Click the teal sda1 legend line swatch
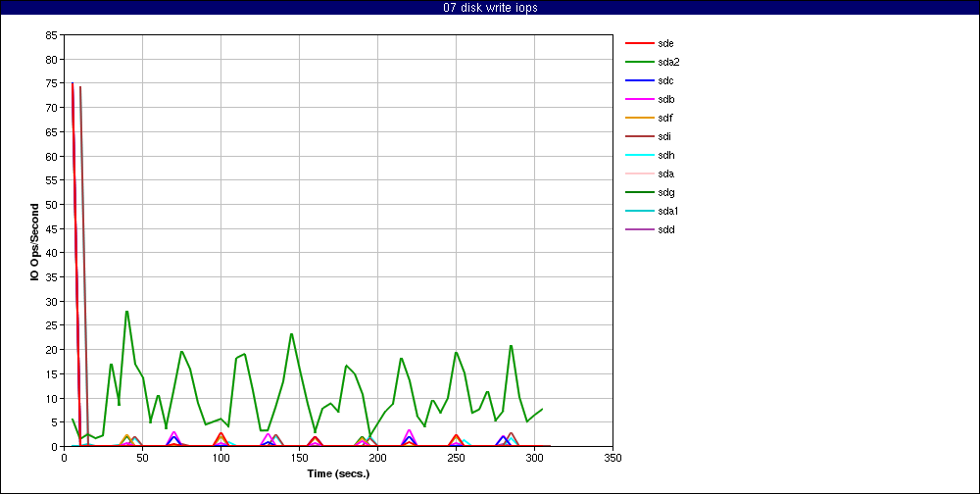 [x=639, y=212]
